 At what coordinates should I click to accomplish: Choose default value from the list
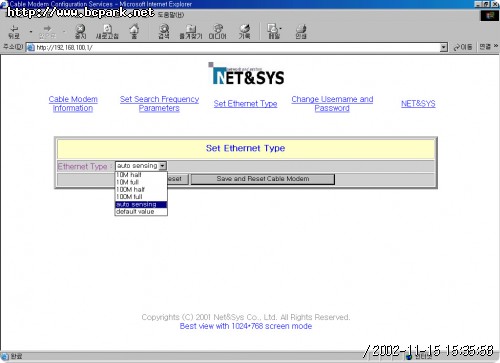click(x=141, y=212)
